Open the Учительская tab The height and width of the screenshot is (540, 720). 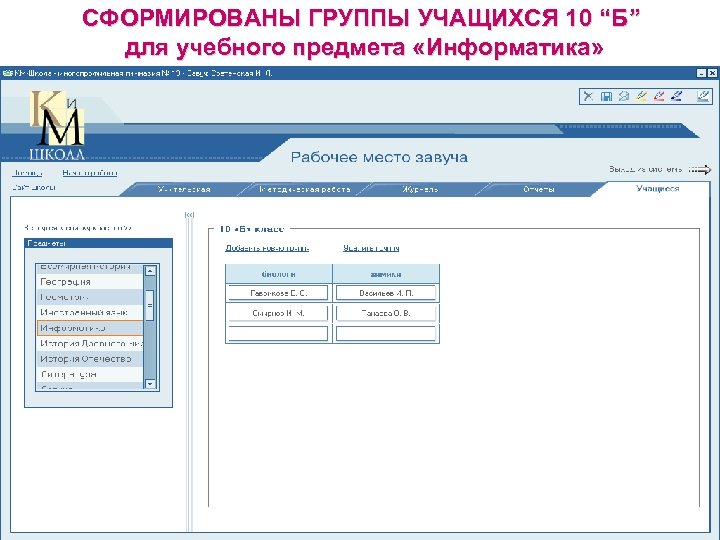click(x=184, y=189)
